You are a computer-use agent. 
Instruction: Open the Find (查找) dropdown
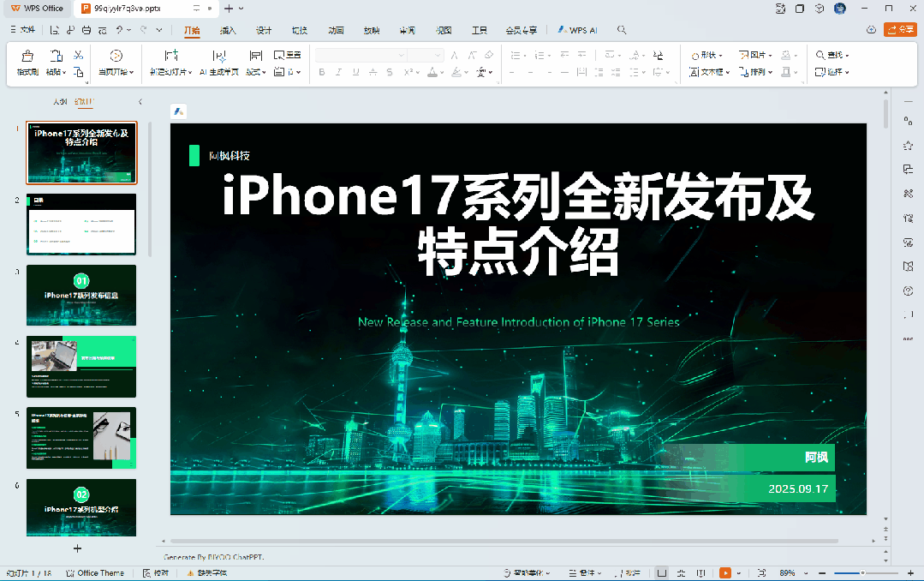click(832, 55)
